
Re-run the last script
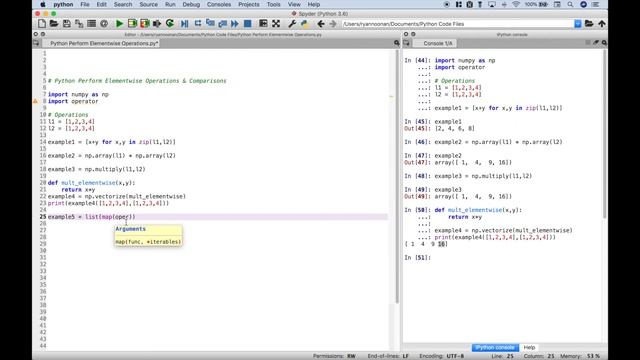point(170,24)
